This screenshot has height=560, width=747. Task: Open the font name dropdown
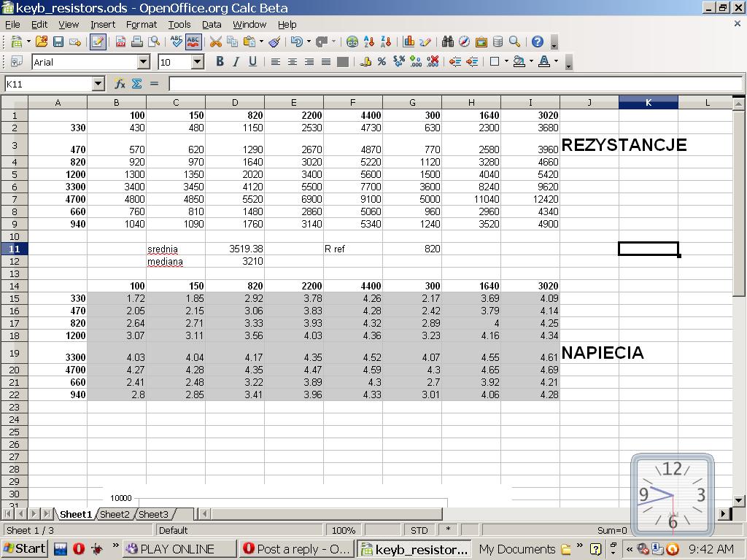(x=143, y=62)
